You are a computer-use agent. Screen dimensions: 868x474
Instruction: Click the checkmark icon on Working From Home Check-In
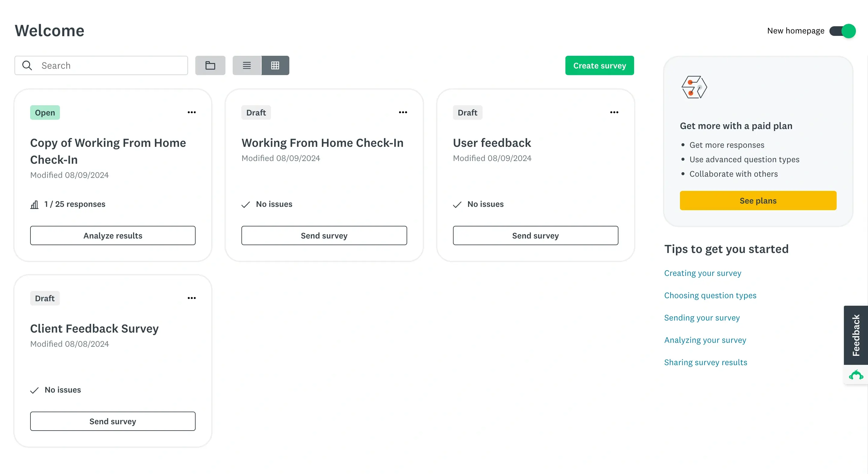246,204
